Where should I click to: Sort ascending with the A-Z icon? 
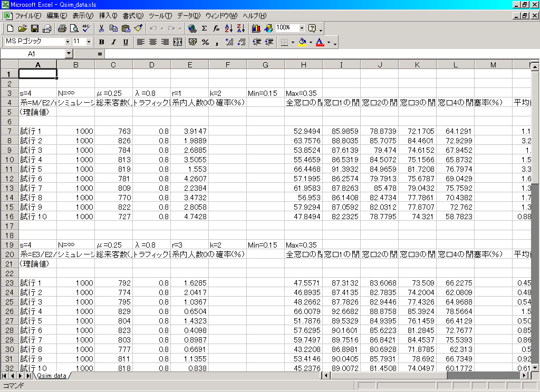229,28
